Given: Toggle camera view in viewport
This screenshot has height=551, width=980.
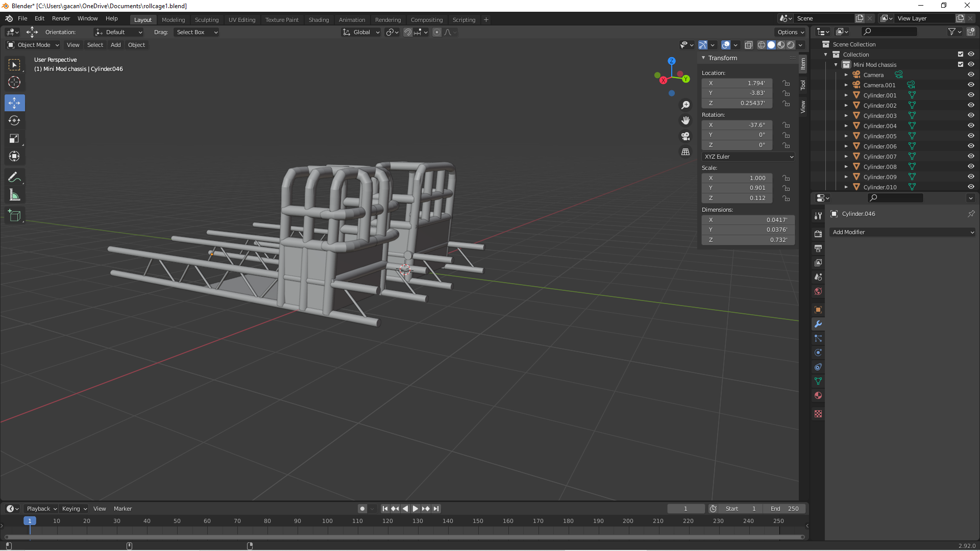Looking at the screenshot, I should (x=685, y=136).
